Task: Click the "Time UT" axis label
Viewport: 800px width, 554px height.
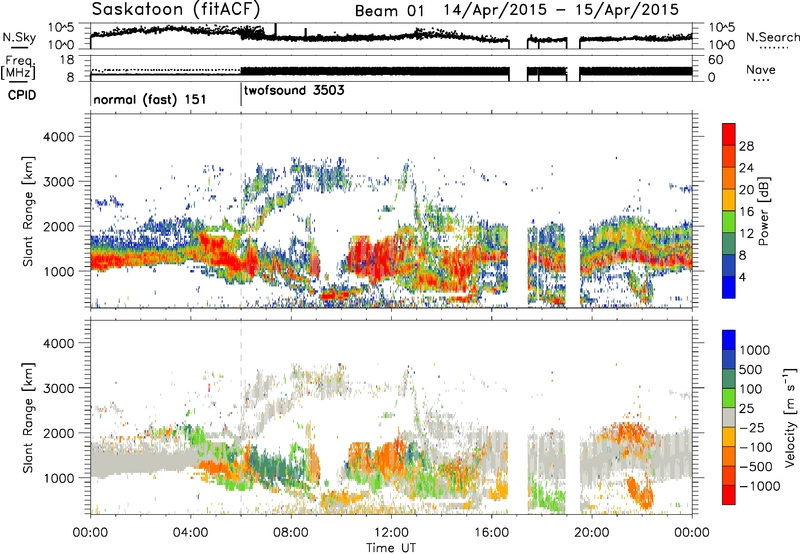Action: pyautogui.click(x=391, y=548)
